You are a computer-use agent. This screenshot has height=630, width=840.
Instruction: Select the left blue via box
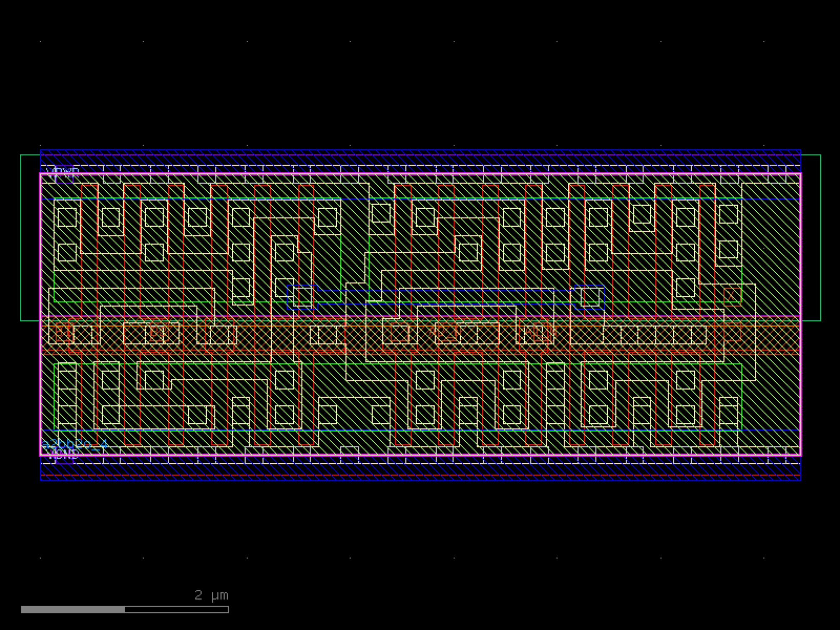click(302, 297)
